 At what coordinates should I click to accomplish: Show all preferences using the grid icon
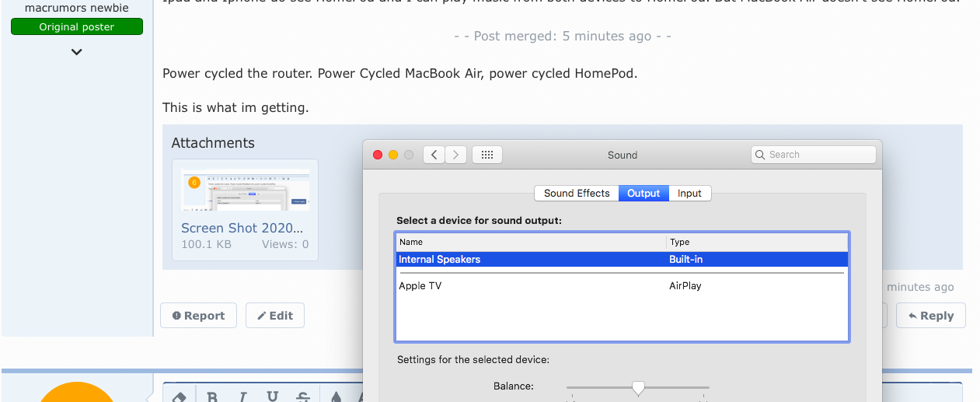click(487, 155)
